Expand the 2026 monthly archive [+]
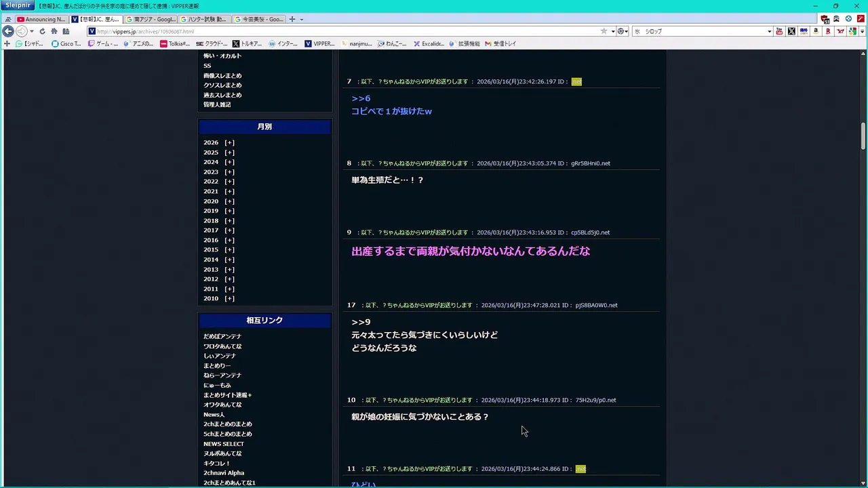This screenshot has width=868, height=488. click(x=229, y=142)
